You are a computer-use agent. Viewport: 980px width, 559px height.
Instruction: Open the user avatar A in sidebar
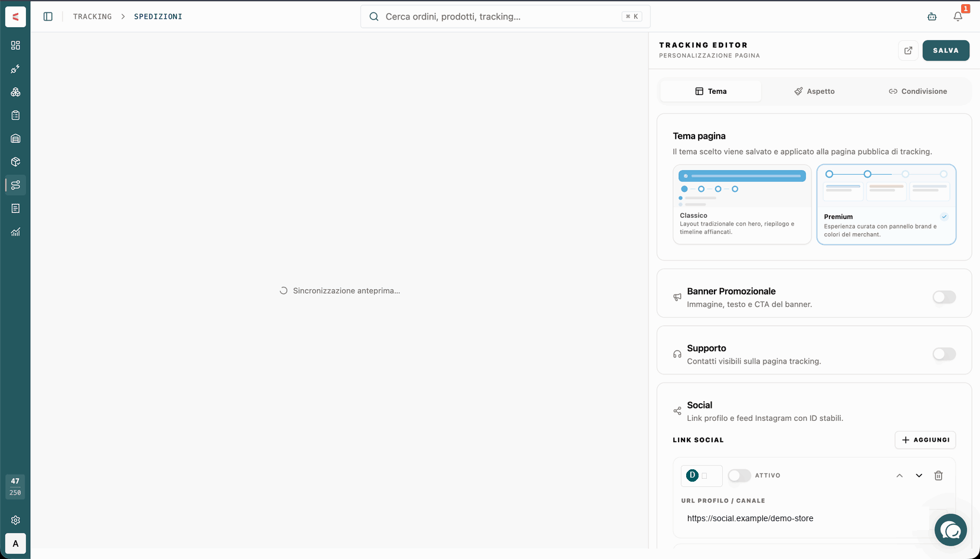[15, 544]
